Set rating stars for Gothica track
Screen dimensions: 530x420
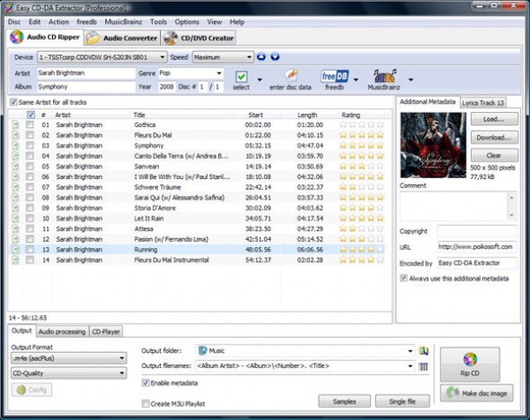coord(362,125)
